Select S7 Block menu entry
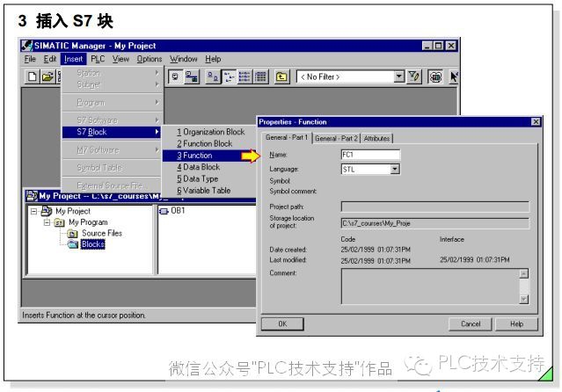This screenshot has height=392, width=562. [113, 132]
